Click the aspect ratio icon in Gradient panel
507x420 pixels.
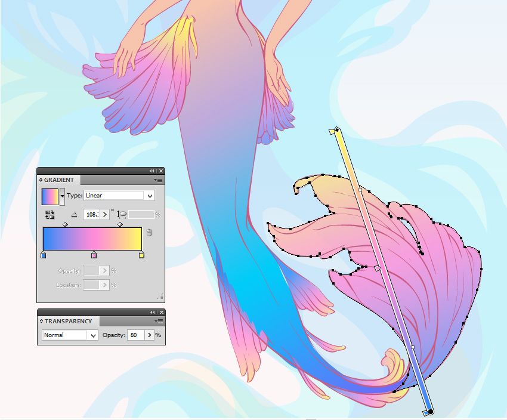(122, 214)
